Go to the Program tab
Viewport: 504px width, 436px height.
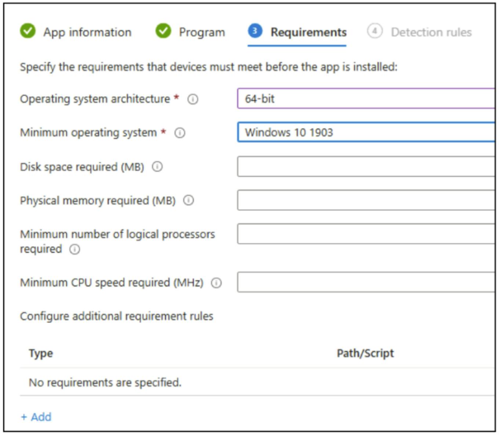202,32
